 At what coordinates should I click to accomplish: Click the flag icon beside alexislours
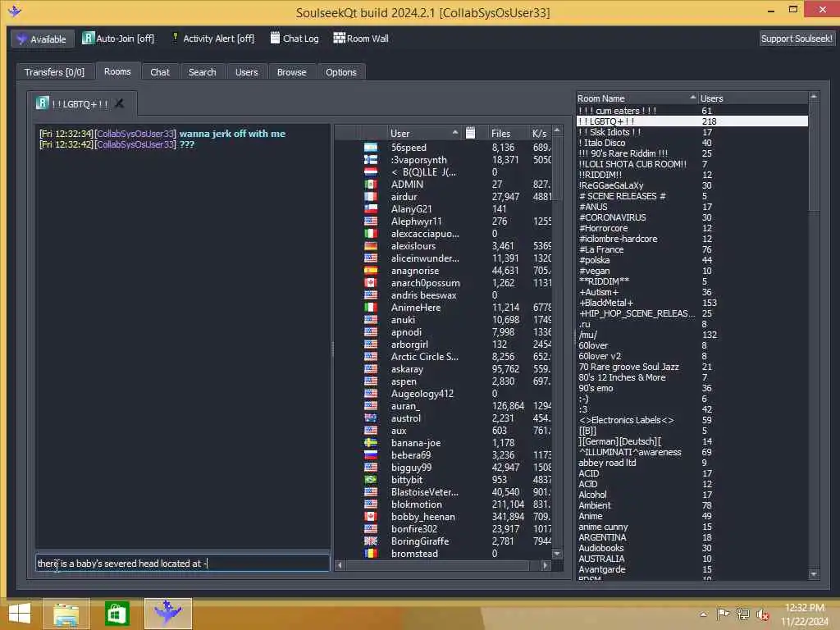371,246
